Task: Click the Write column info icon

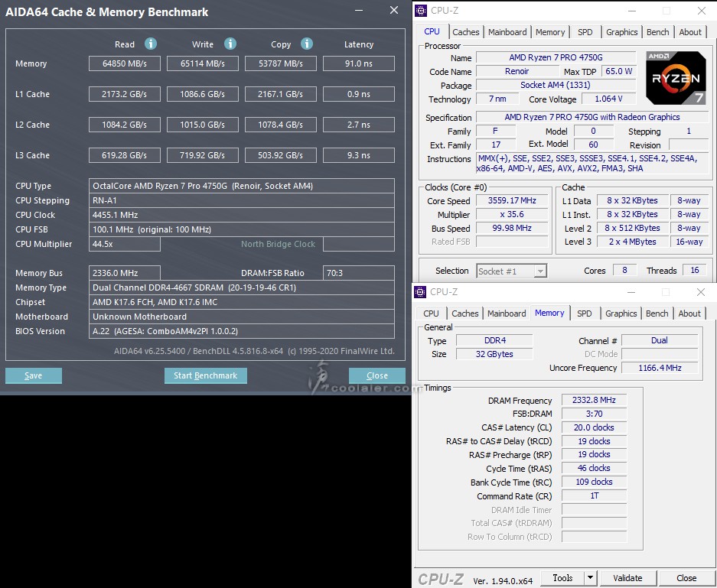Action: click(230, 44)
